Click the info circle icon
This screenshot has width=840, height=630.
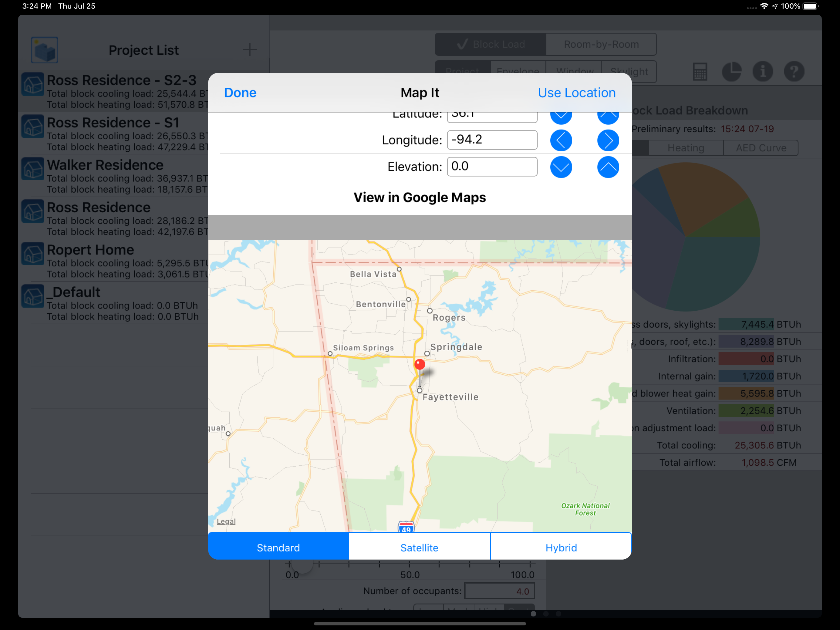763,71
